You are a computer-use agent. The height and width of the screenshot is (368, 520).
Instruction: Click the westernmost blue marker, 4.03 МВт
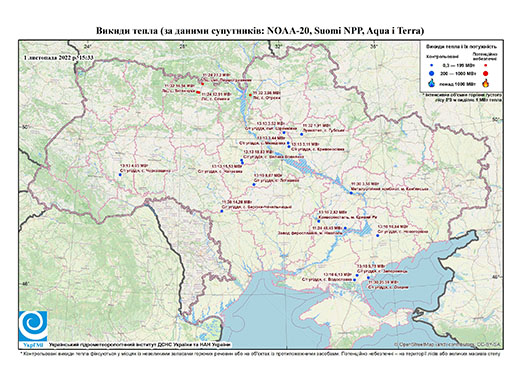(x=120, y=174)
